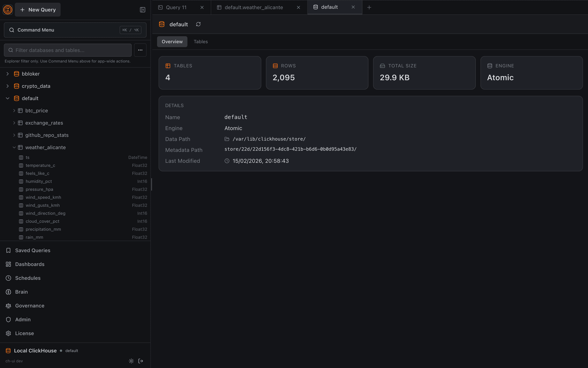Expand the btc_price table

[x=14, y=110]
